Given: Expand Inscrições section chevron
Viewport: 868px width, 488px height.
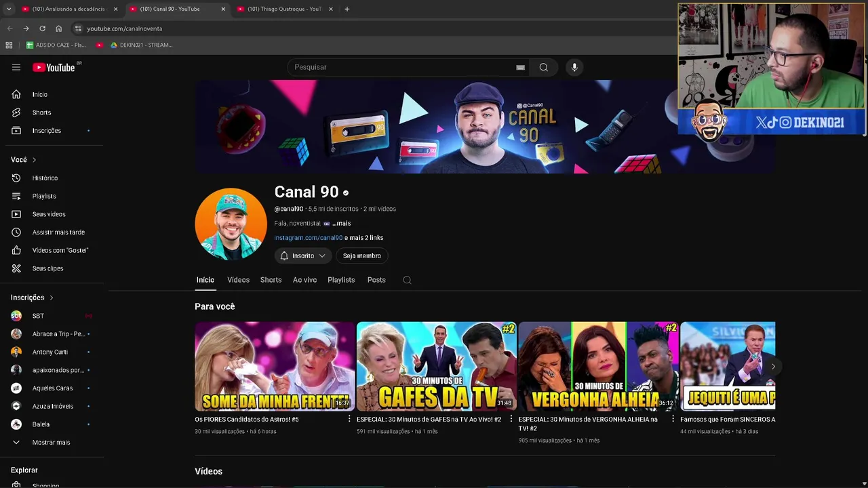Looking at the screenshot, I should pyautogui.click(x=51, y=298).
